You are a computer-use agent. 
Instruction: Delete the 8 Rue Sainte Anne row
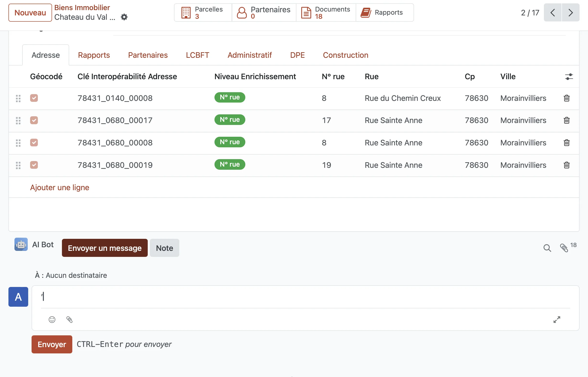[x=567, y=143]
